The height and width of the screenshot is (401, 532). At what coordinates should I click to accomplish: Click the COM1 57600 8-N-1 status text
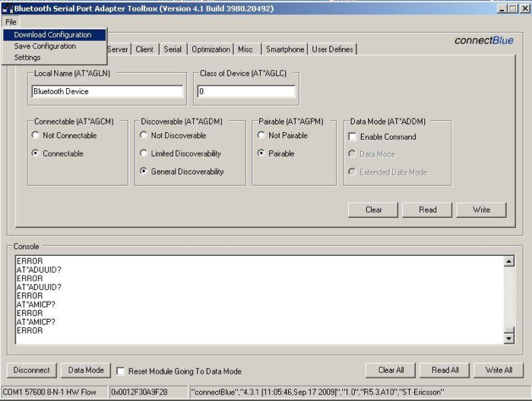[x=49, y=392]
